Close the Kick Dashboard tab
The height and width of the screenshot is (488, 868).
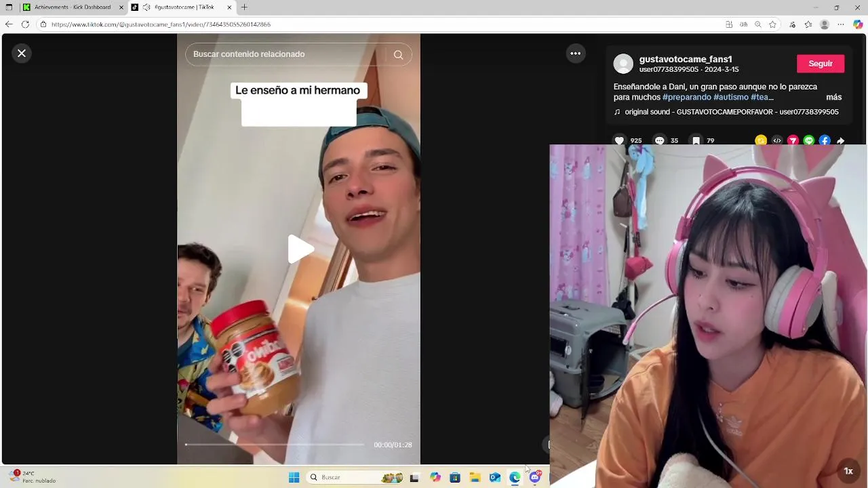pyautogui.click(x=121, y=7)
